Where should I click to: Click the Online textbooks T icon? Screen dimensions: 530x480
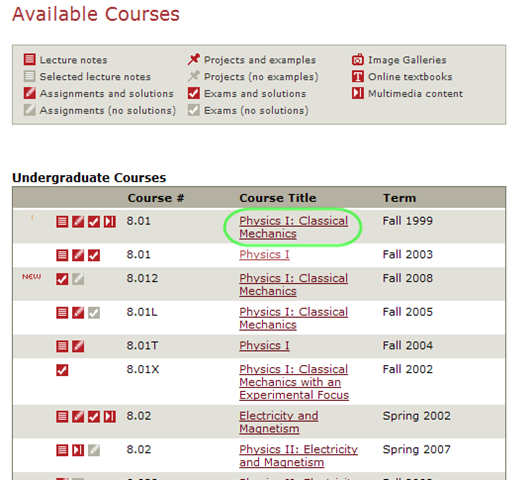pos(358,76)
